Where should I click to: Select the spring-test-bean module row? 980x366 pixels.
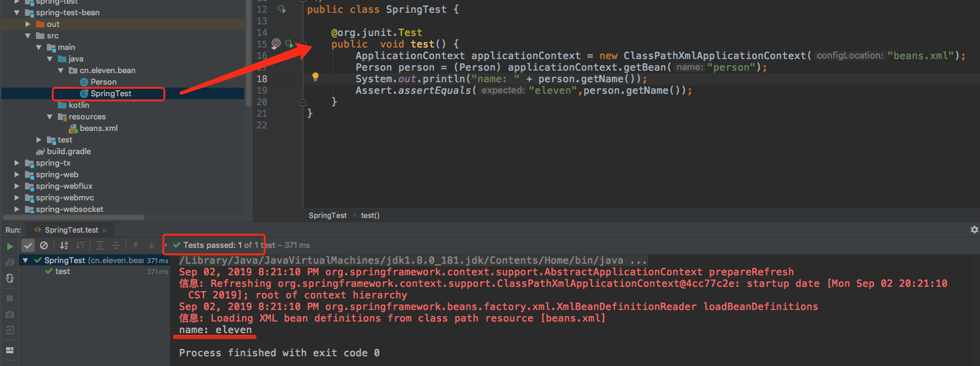pyautogui.click(x=122, y=12)
